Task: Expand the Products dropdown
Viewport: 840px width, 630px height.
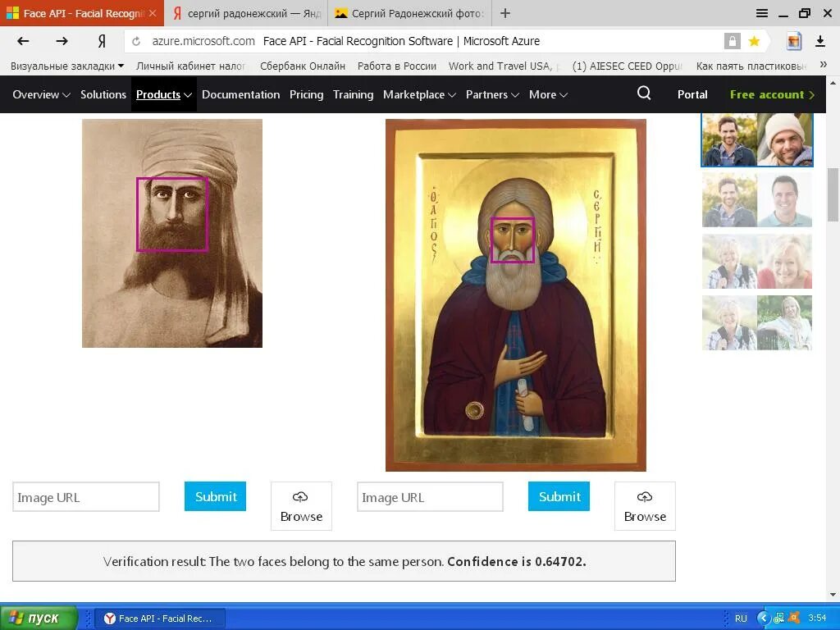Action: (x=164, y=94)
